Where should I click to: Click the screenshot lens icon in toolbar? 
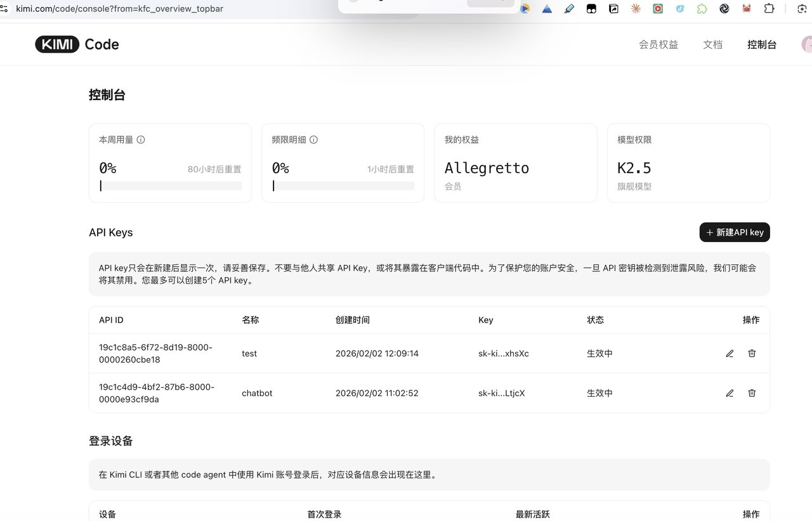802,9
